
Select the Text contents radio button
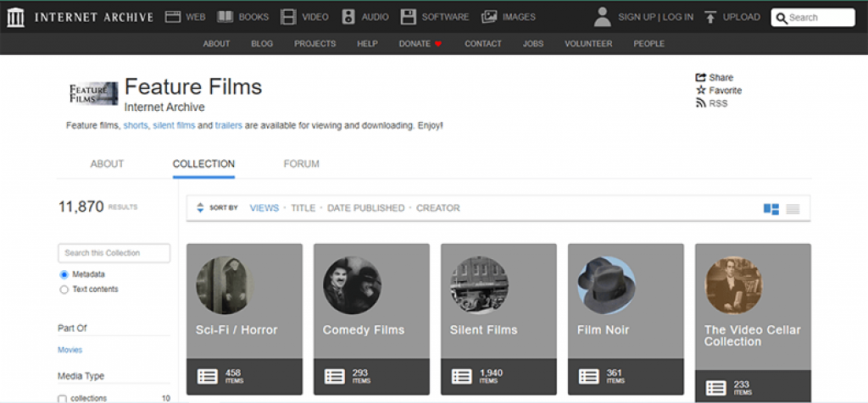coord(64,290)
